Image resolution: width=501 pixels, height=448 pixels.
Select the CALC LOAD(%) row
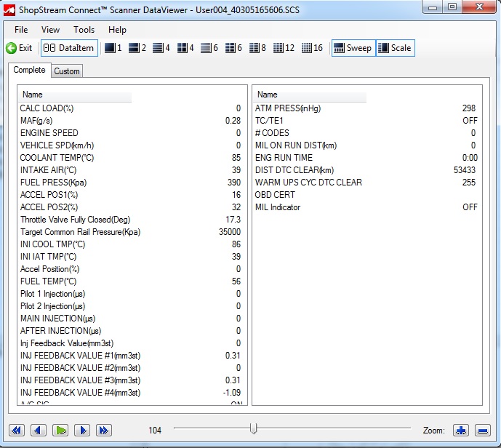coord(132,108)
